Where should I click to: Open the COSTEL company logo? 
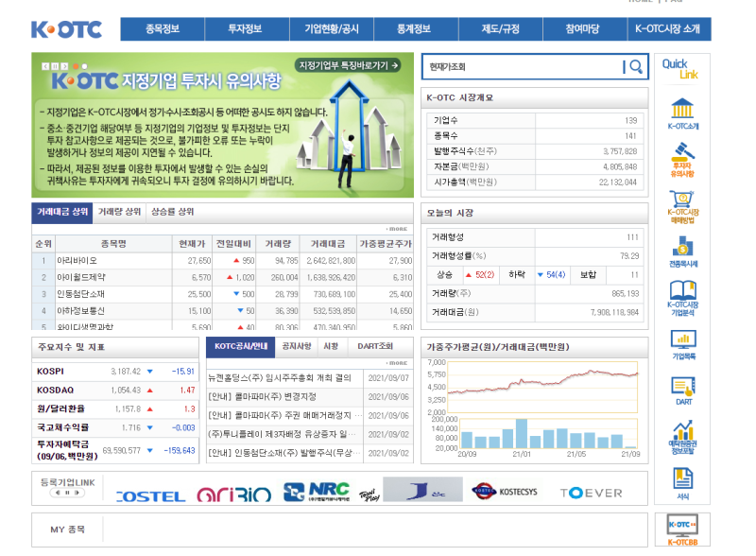151,496
